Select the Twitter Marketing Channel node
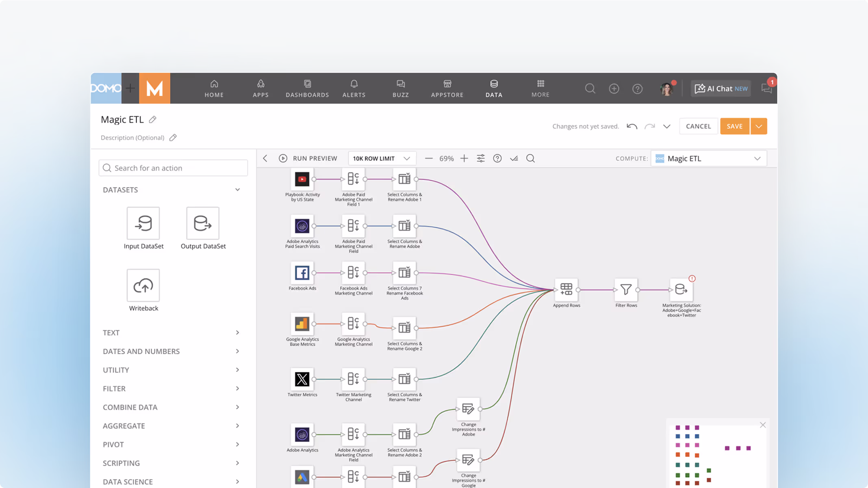This screenshot has height=488, width=868. pyautogui.click(x=353, y=379)
